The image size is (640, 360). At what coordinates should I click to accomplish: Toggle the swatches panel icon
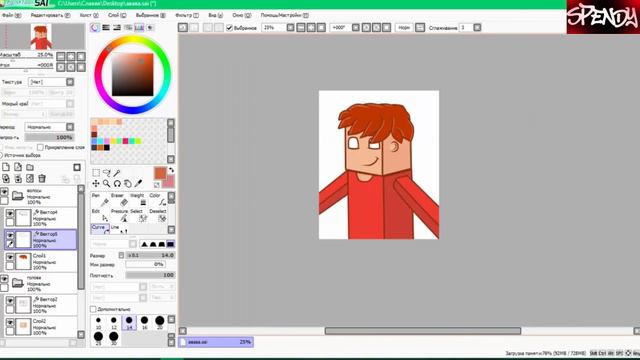[139, 27]
